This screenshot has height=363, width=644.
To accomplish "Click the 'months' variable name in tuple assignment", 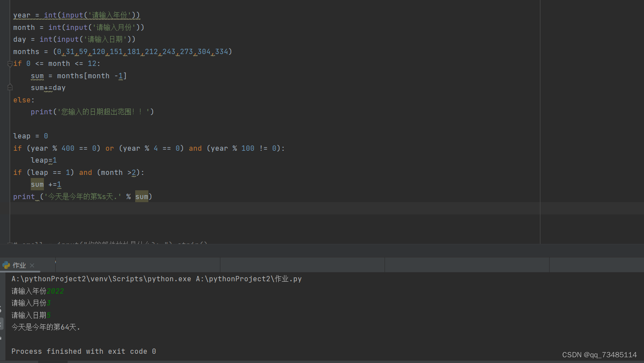I will click(26, 52).
